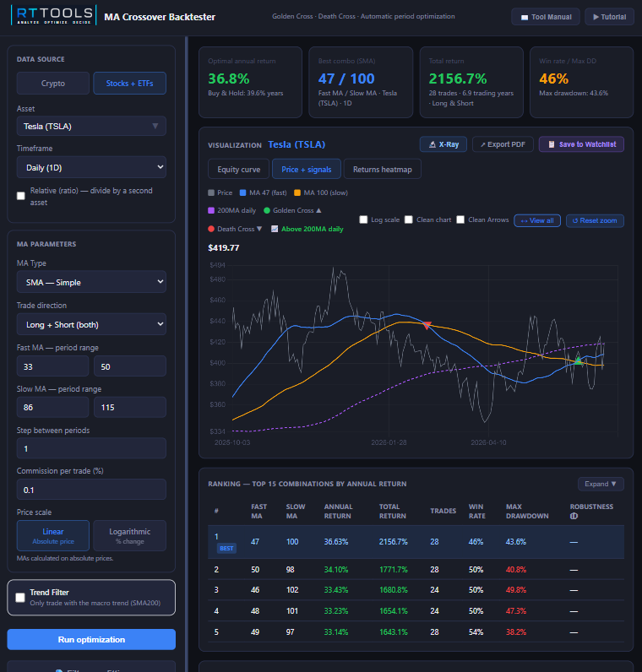642x672 pixels.
Task: Toggle the MA 47 (fast) legend swatch
Action: [242, 192]
